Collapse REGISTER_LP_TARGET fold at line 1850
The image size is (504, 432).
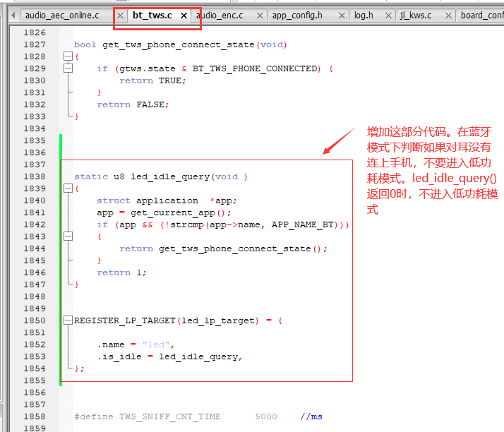[68, 320]
